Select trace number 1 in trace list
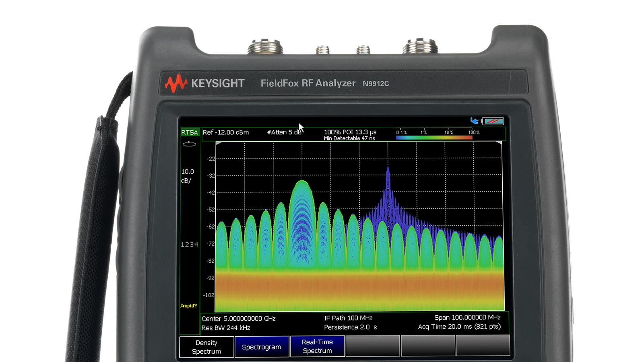This screenshot has width=644, height=362. coord(182,244)
